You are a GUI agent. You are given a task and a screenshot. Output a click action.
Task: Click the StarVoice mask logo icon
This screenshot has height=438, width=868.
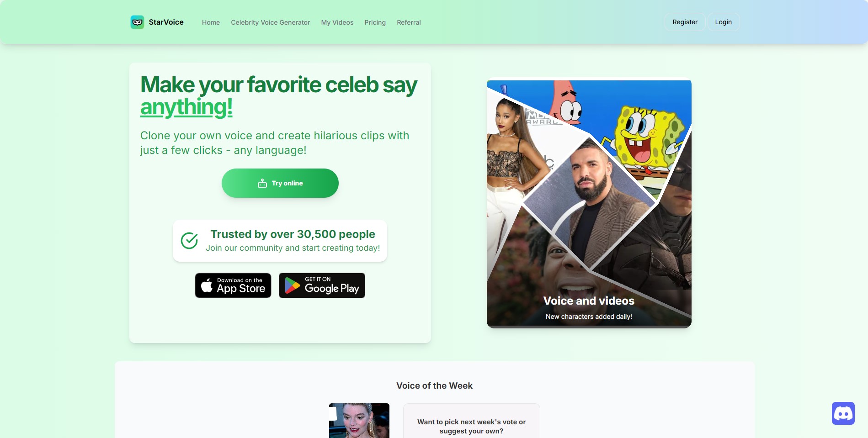[137, 22]
